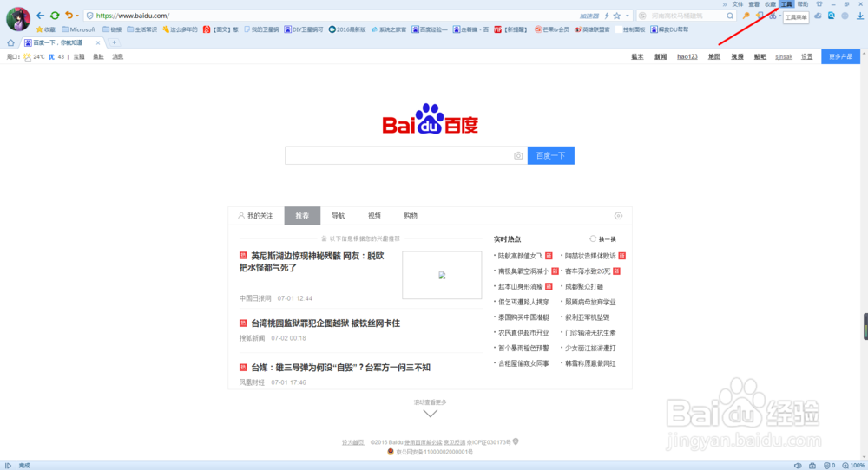Switch to the 购物 tab
868x470 pixels.
click(x=411, y=216)
